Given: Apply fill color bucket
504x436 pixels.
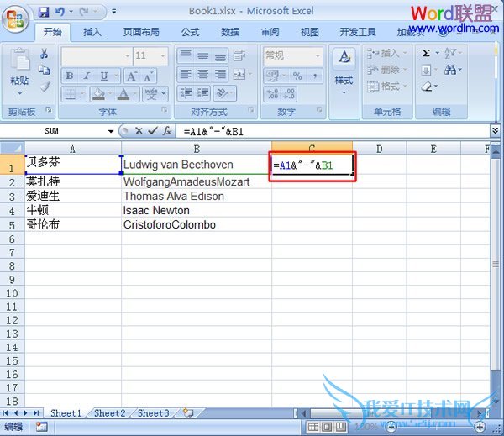Looking at the screenshot, I should [x=98, y=94].
